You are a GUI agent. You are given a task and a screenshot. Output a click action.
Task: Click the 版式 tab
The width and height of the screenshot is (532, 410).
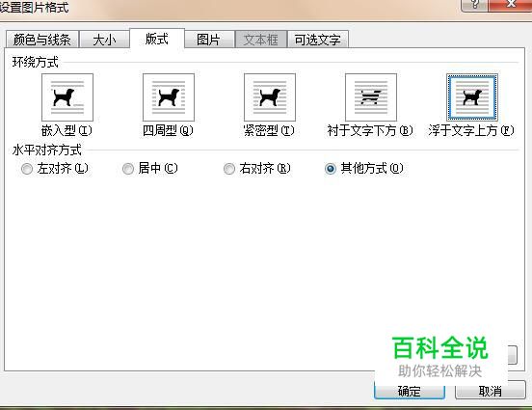157,39
